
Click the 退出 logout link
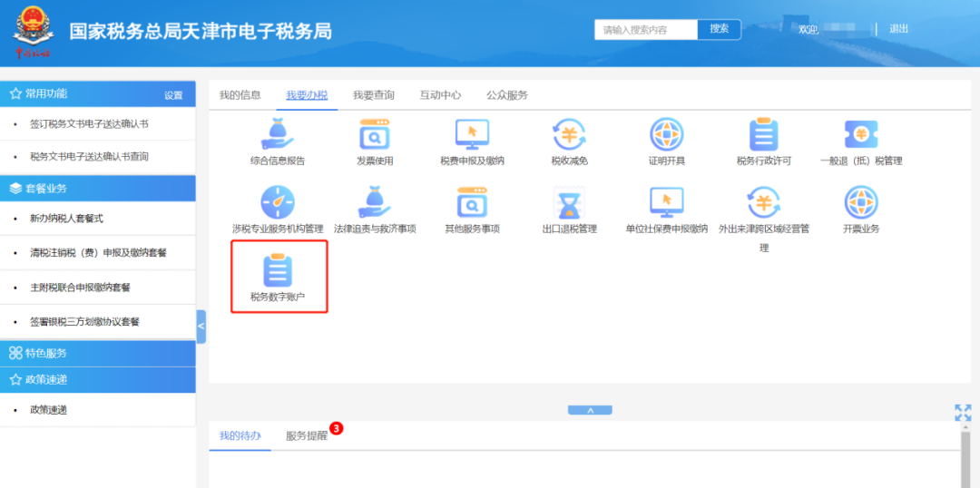click(898, 29)
